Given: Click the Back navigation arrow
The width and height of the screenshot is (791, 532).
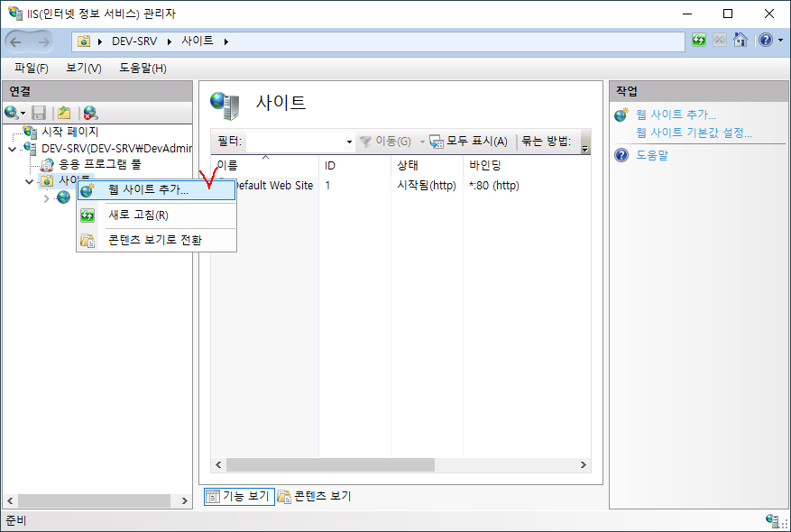Looking at the screenshot, I should tap(15, 42).
